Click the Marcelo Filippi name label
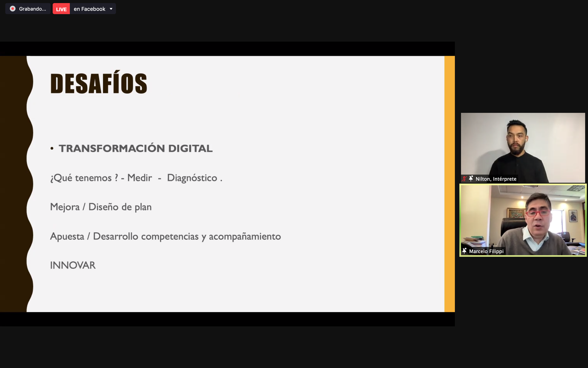This screenshot has width=588, height=368. (x=486, y=251)
